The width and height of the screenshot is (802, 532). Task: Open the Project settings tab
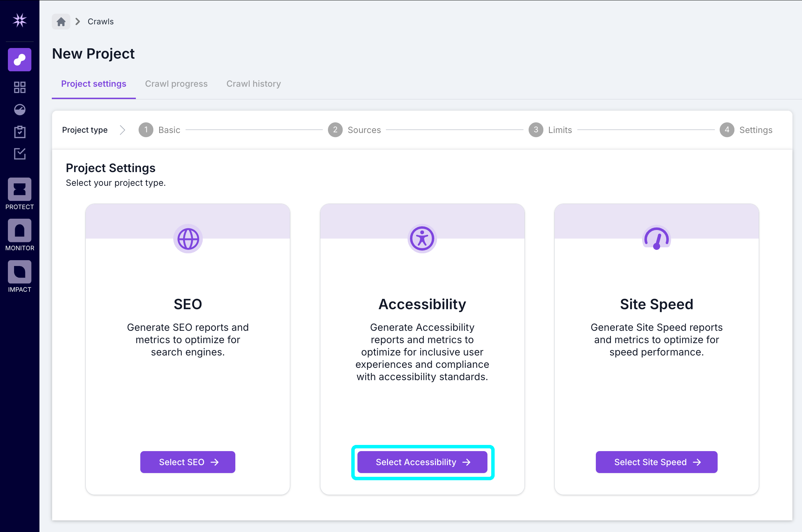(94, 84)
